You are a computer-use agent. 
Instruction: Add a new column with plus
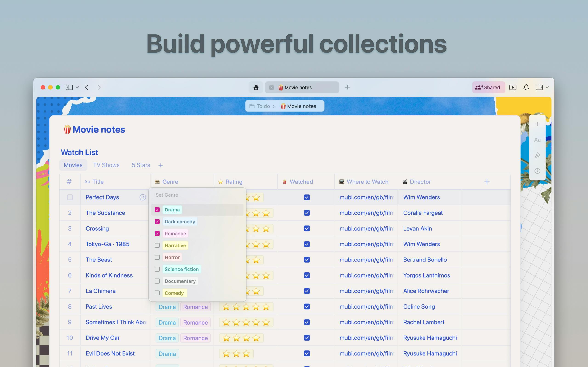coord(487,182)
